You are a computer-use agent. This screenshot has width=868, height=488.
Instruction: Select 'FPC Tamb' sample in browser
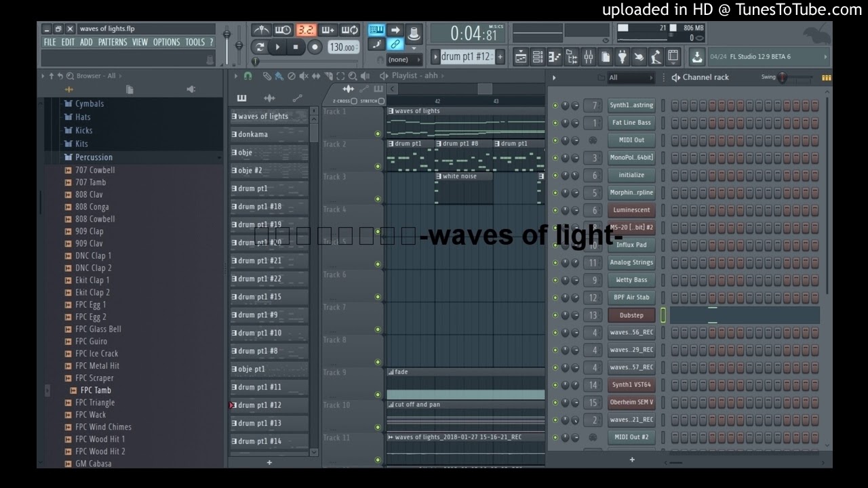[96, 390]
